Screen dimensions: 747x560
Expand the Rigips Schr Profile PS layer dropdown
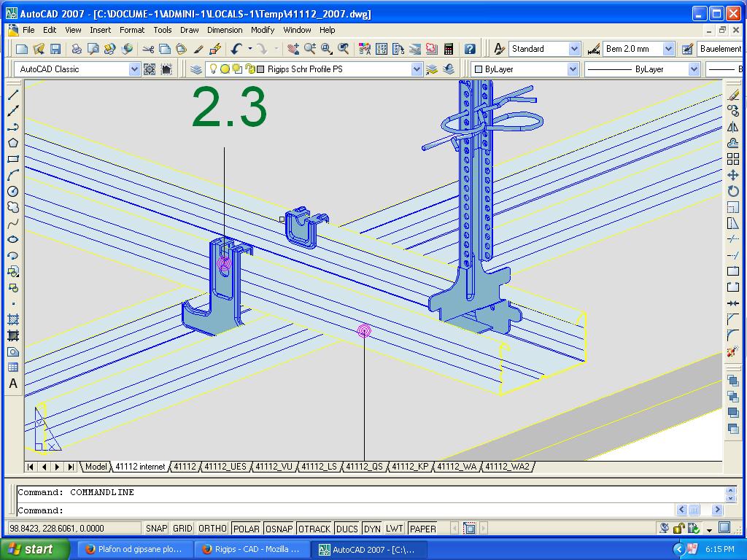(417, 69)
